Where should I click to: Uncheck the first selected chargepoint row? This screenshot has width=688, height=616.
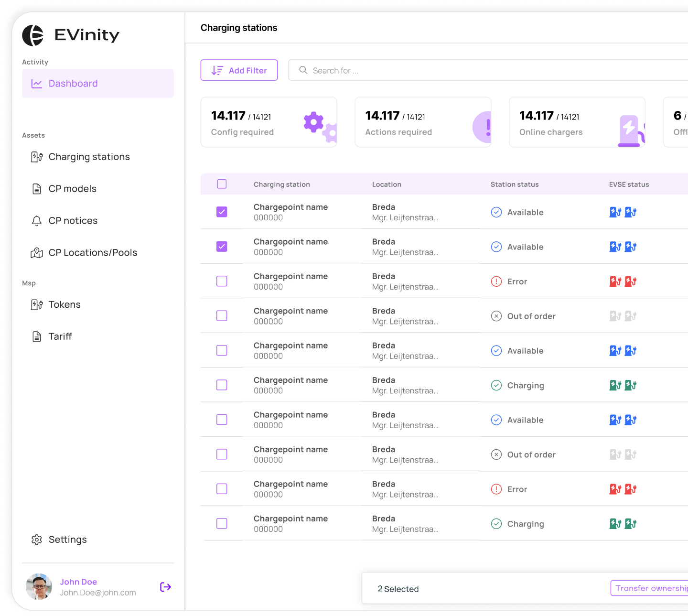(222, 212)
